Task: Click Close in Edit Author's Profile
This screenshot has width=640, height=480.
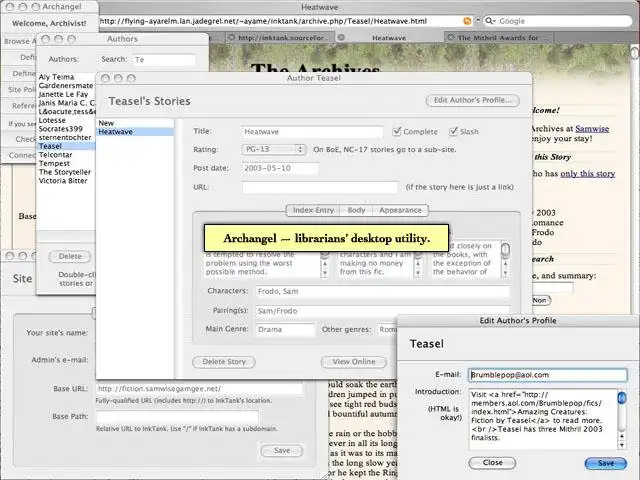Action: pos(492,462)
